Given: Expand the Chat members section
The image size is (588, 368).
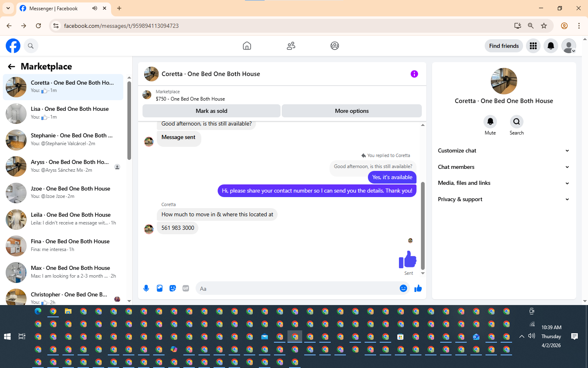Looking at the screenshot, I should click(503, 167).
